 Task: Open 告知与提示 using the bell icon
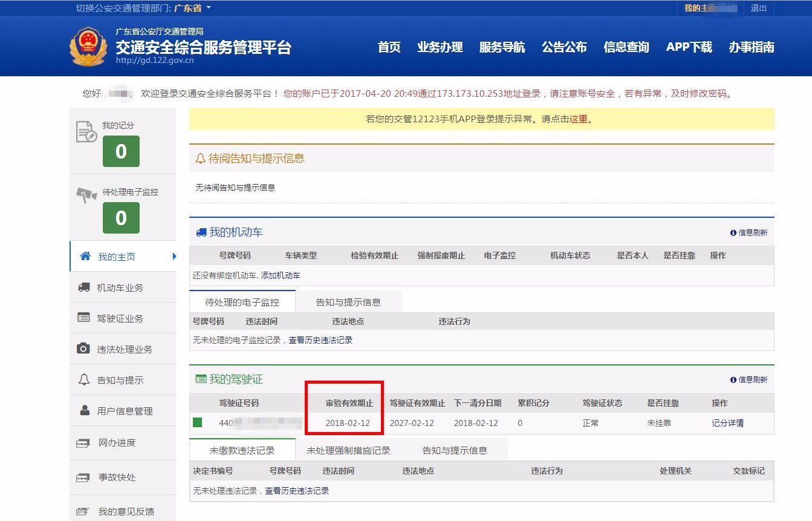point(85,379)
